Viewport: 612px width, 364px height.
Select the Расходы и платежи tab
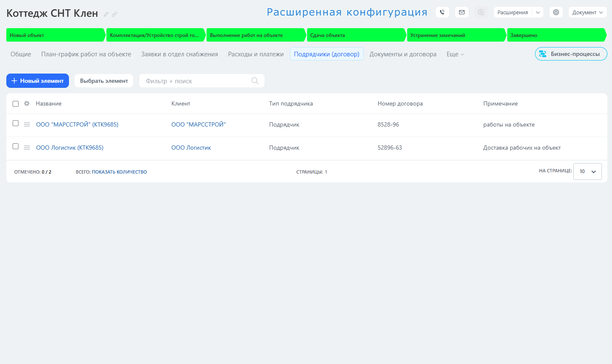point(256,54)
